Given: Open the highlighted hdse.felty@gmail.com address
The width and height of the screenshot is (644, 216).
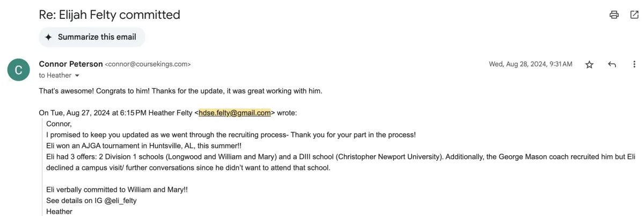Looking at the screenshot, I should point(235,113).
